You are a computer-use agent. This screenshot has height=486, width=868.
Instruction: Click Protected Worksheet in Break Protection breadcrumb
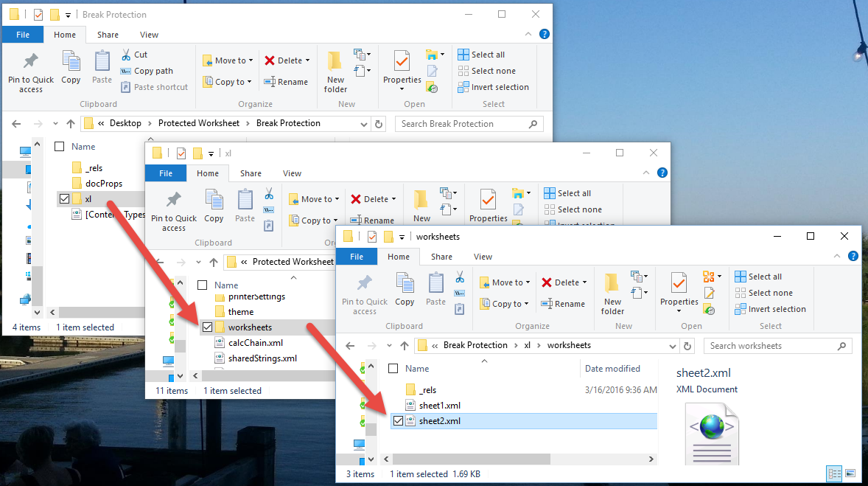[x=199, y=123]
